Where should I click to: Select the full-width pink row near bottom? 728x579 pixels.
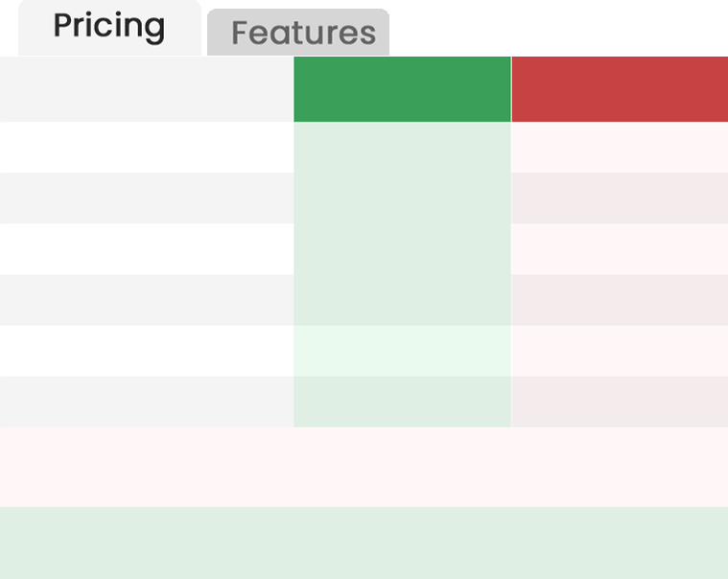[364, 467]
